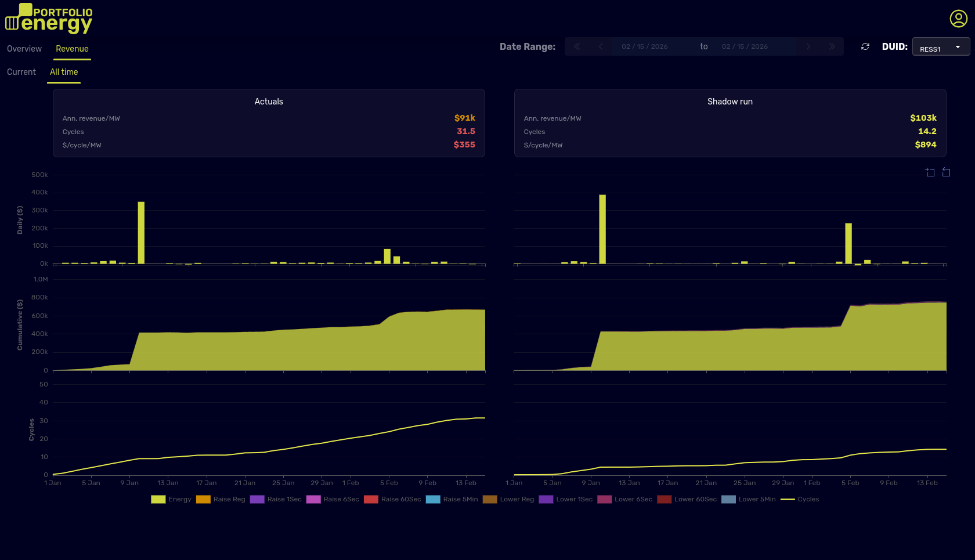Click the refresh data icon near DUID selector

point(865,46)
